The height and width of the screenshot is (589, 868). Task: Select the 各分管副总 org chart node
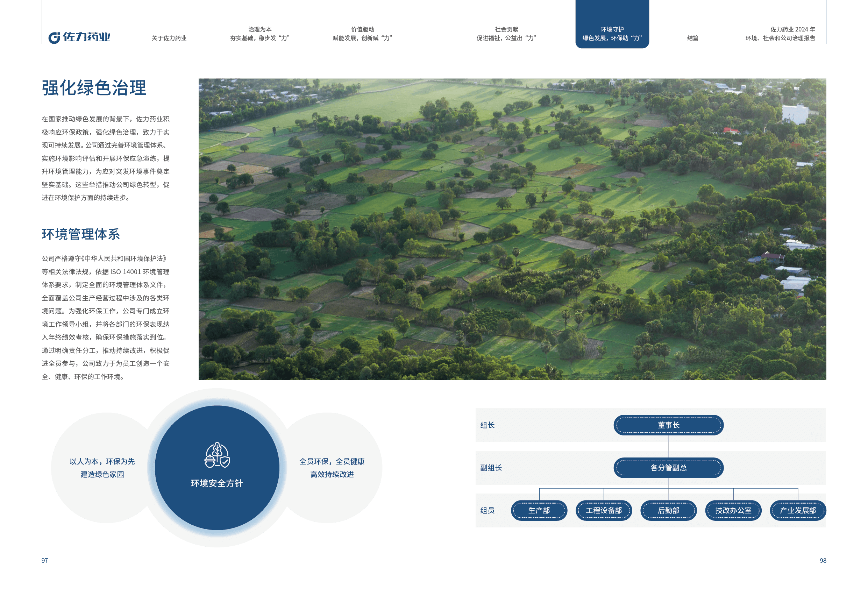[668, 468]
